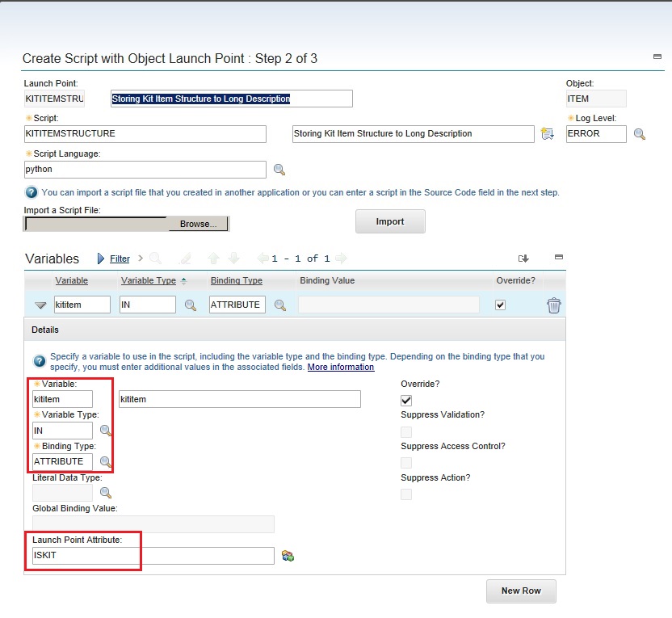Minimize the Create Script dialog section
This screenshot has height=618, width=672.
pyautogui.click(x=657, y=56)
